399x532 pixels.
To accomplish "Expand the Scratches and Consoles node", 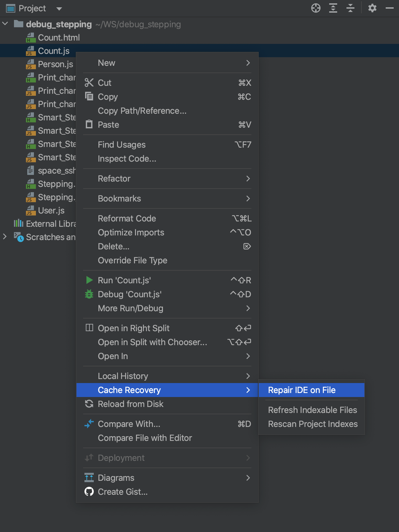I will point(5,237).
